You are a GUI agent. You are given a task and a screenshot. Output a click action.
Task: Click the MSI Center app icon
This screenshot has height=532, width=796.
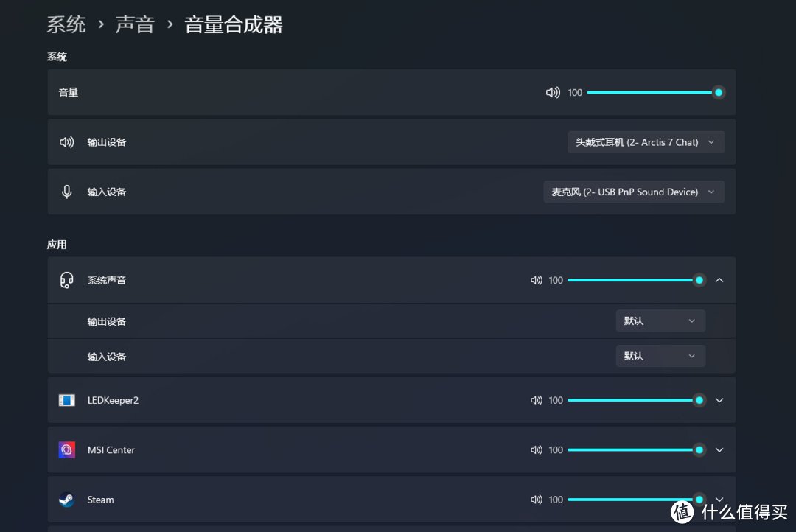[x=67, y=449]
